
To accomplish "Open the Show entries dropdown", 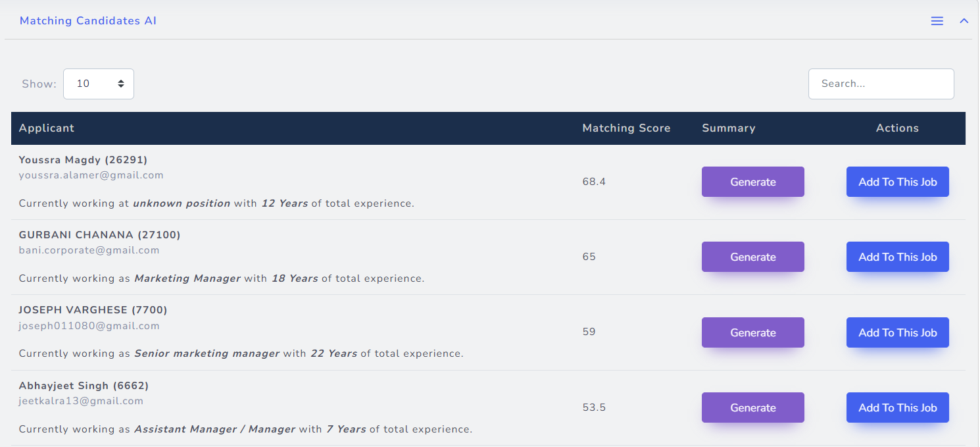I will tap(99, 84).
